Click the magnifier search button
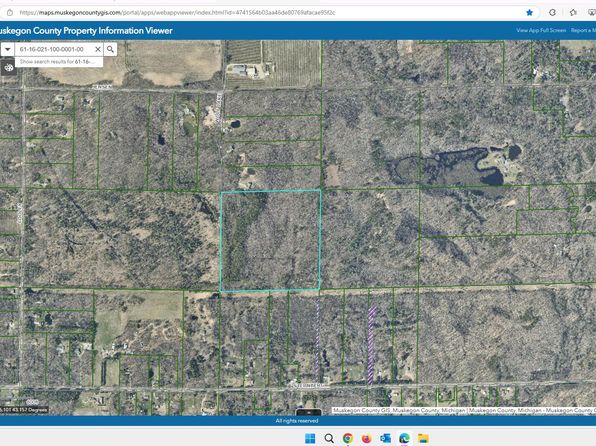Screen dimensions: 596x446 pyautogui.click(x=110, y=49)
